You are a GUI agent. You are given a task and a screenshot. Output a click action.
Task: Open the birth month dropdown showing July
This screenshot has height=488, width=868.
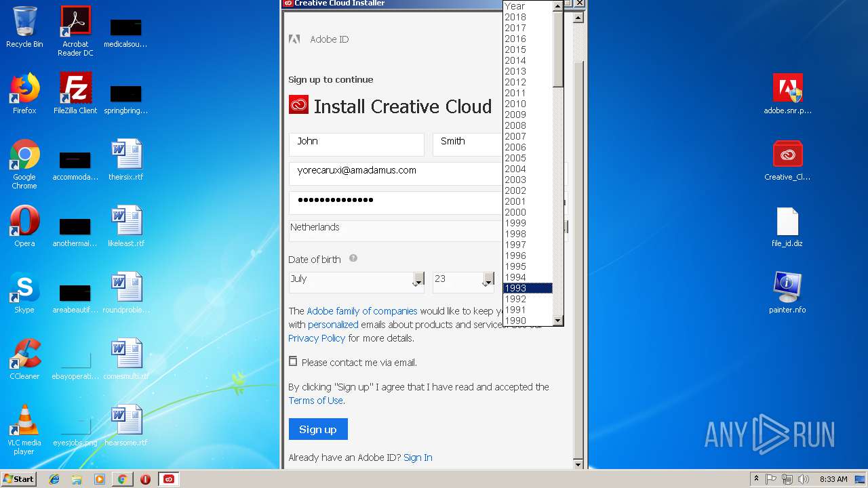357,283
